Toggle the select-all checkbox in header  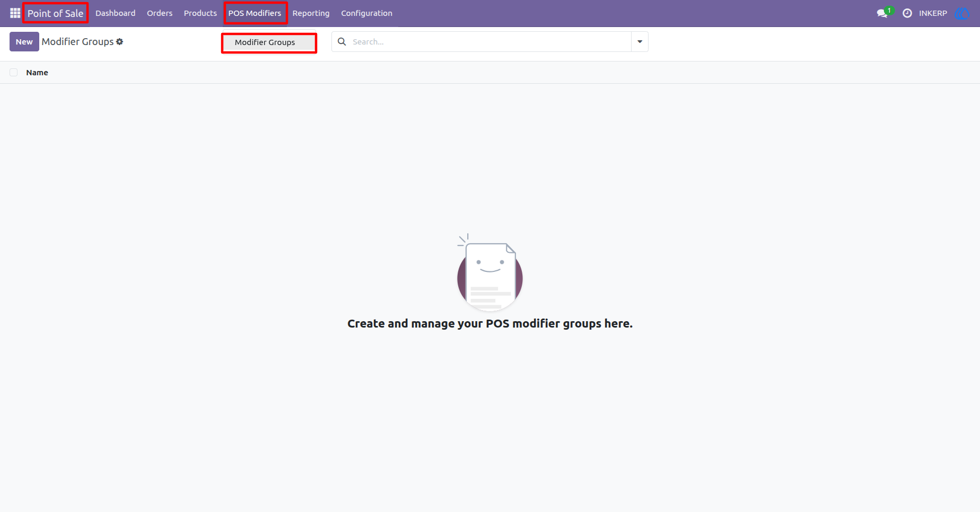(14, 73)
